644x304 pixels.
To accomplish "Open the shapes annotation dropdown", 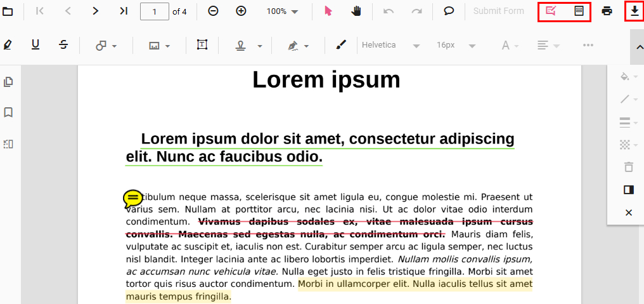I will tap(106, 46).
